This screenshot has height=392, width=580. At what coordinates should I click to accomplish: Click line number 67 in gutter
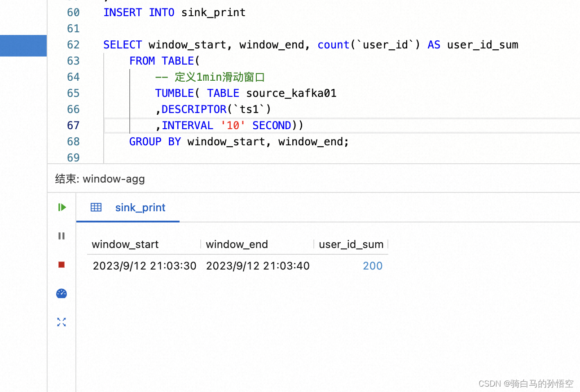click(73, 126)
